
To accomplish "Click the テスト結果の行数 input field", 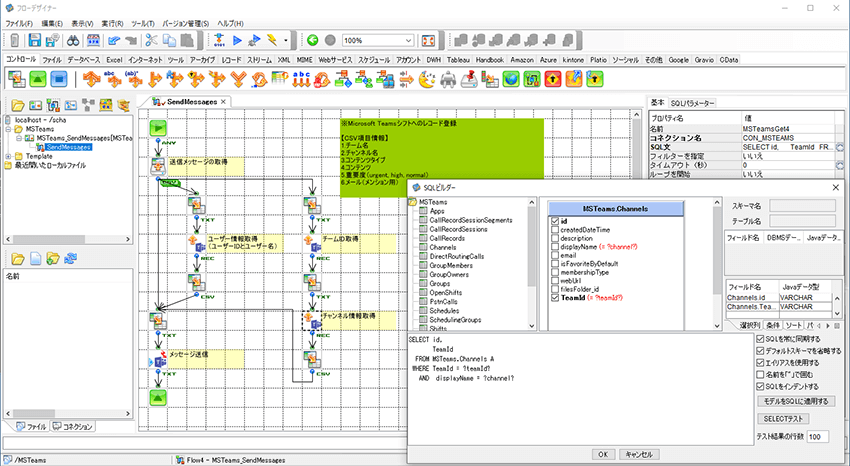I will pyautogui.click(x=817, y=437).
